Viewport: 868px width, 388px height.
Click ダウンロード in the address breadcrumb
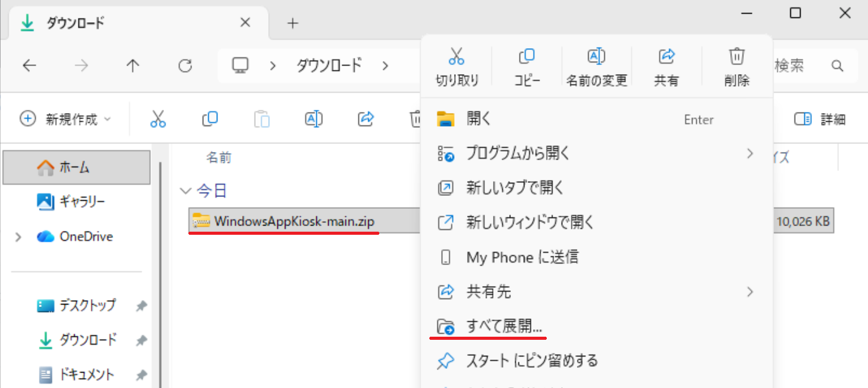click(x=329, y=65)
